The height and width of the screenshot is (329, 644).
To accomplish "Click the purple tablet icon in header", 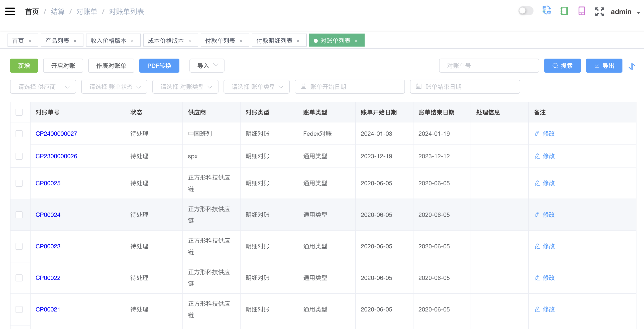I will coord(582,11).
